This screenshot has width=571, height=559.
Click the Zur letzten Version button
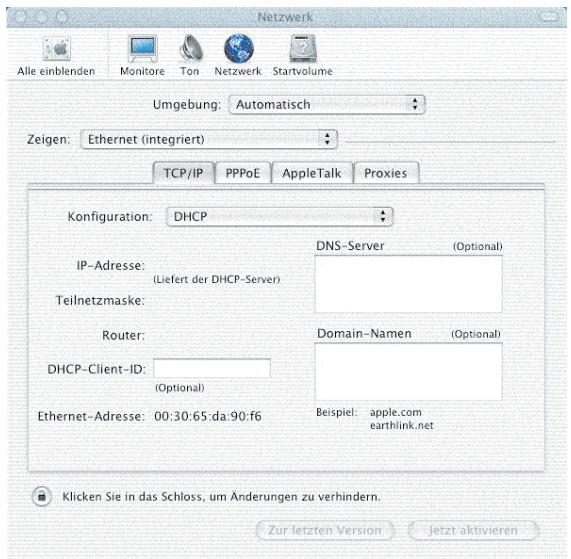[325, 530]
